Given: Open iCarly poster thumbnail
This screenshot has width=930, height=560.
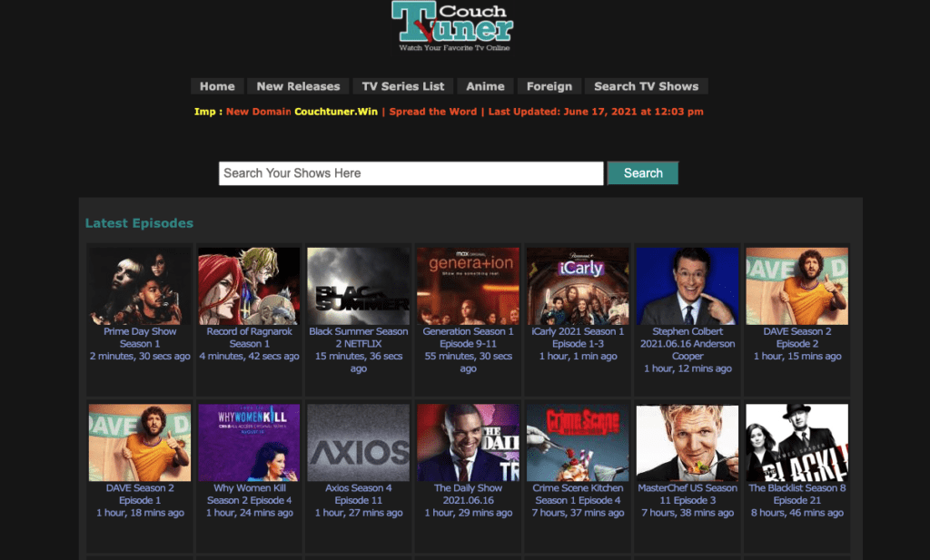Looking at the screenshot, I should pyautogui.click(x=578, y=286).
